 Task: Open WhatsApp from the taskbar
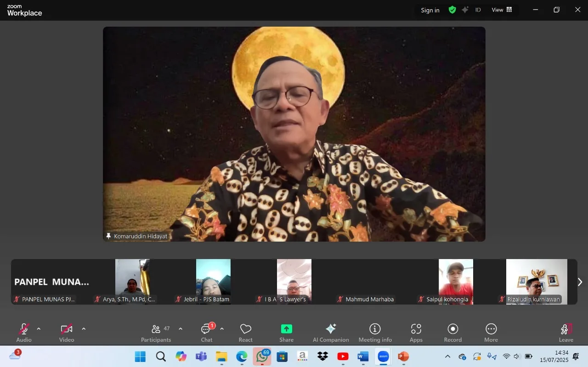(x=262, y=356)
